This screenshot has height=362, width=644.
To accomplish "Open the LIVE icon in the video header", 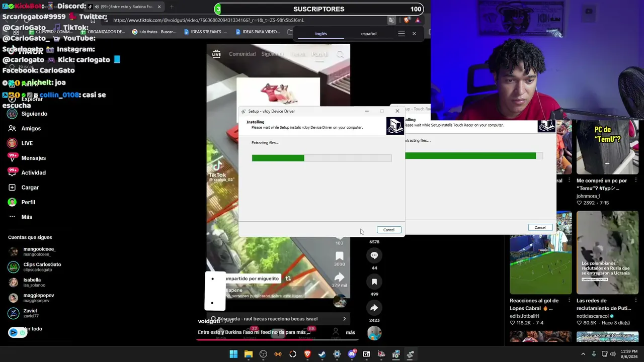I will click(x=216, y=54).
